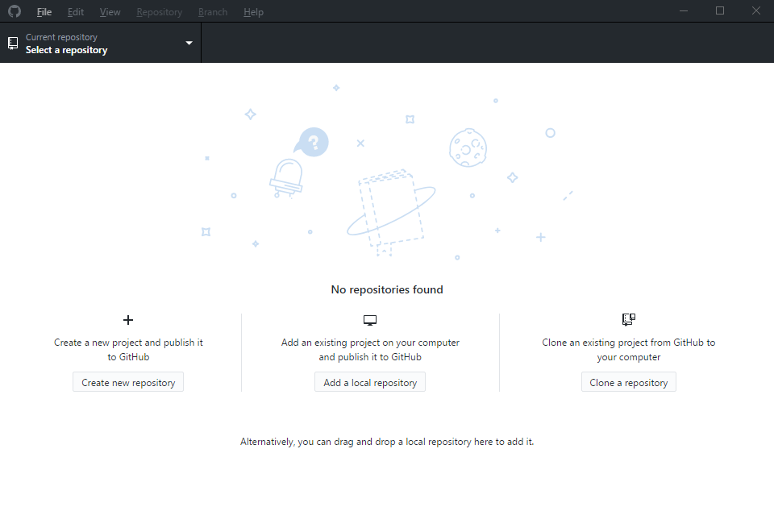
Task: Open the Help menu
Action: [253, 11]
